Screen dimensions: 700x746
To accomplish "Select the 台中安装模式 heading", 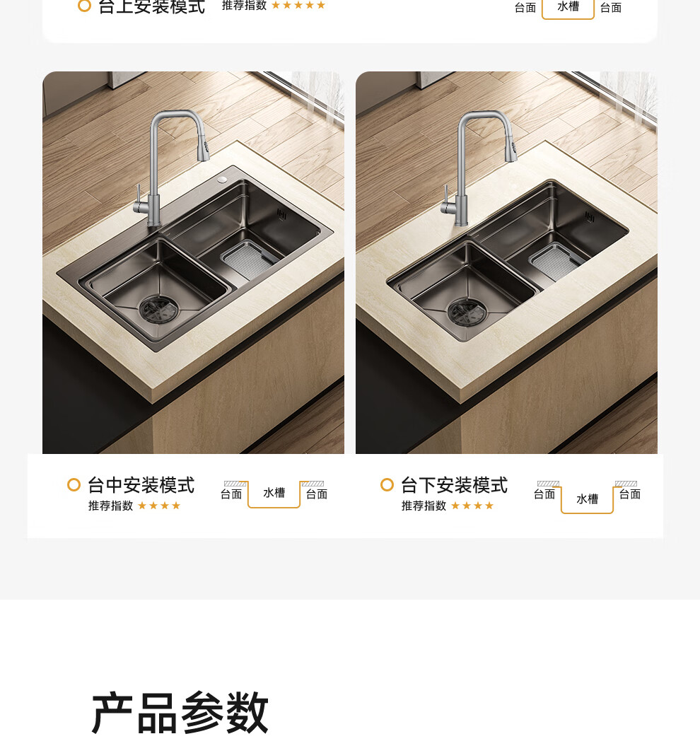I will tap(141, 485).
